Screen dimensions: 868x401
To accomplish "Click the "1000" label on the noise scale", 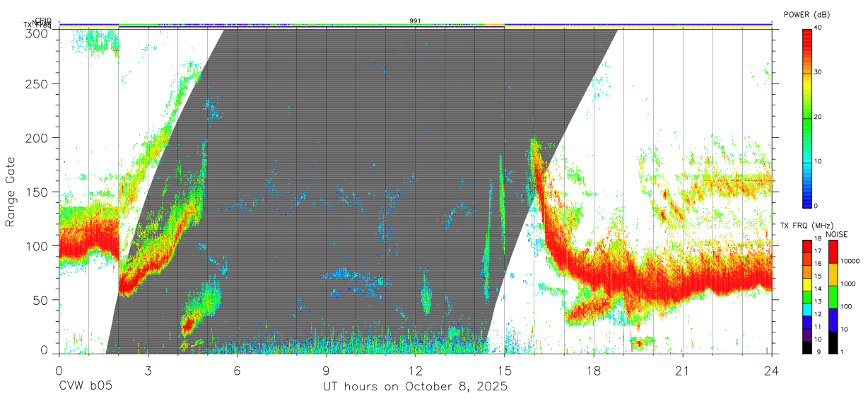I will [x=848, y=284].
